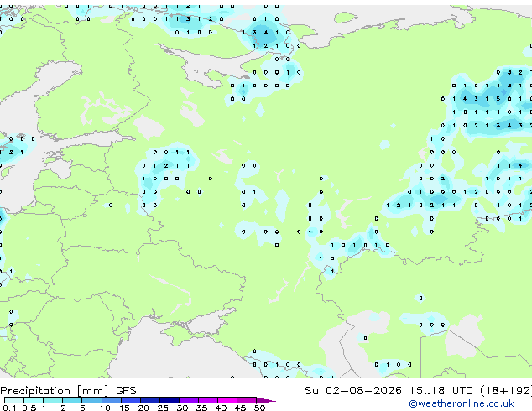Click the "Precipitation [mm]" title text

[55, 391]
